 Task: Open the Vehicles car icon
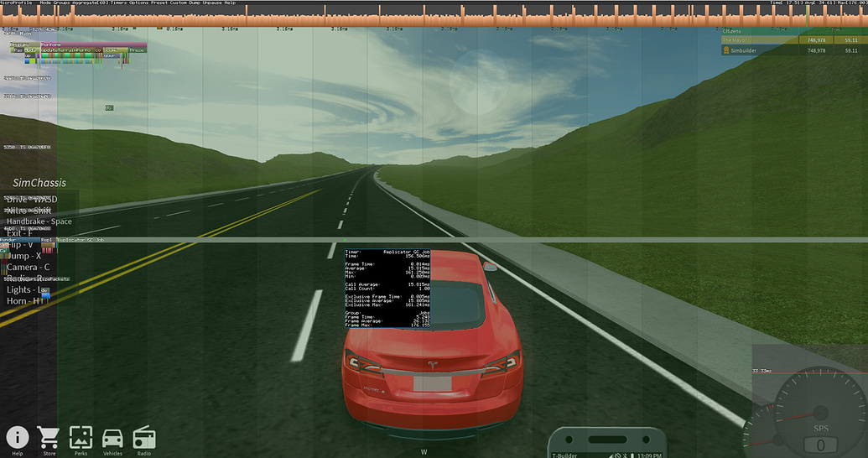point(112,439)
